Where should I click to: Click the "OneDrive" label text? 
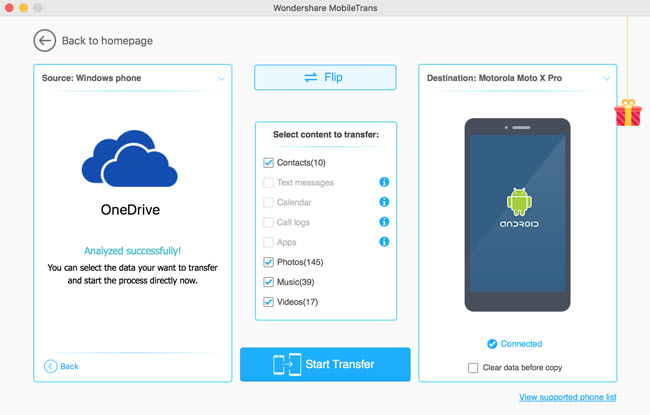click(130, 210)
